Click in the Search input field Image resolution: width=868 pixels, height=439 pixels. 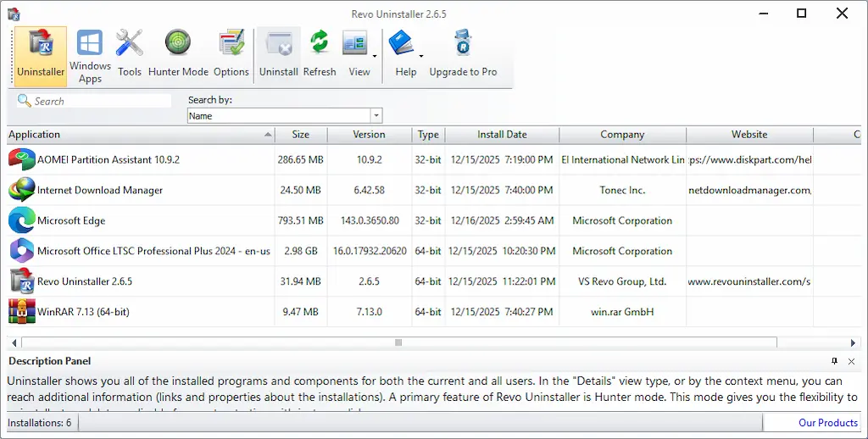pos(102,101)
